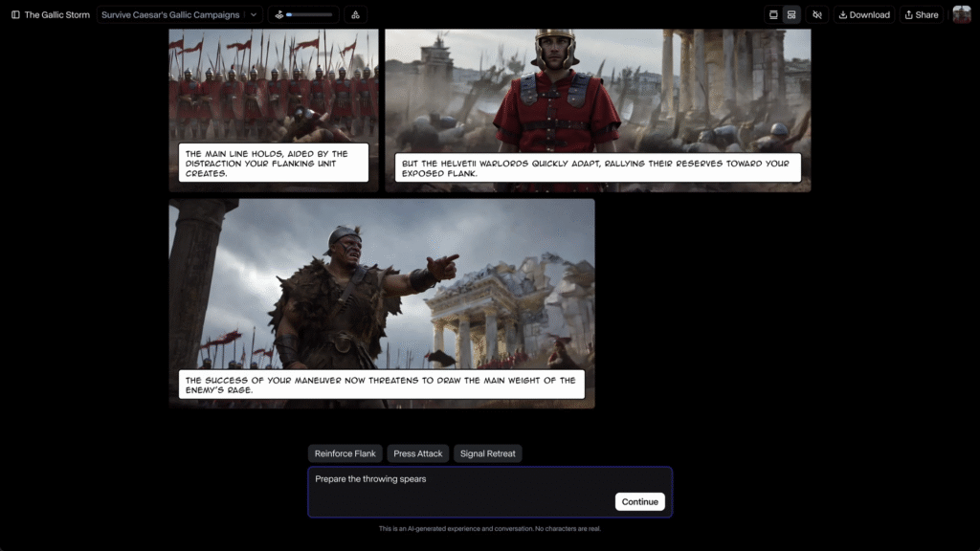Open the user profile avatar

[962, 15]
